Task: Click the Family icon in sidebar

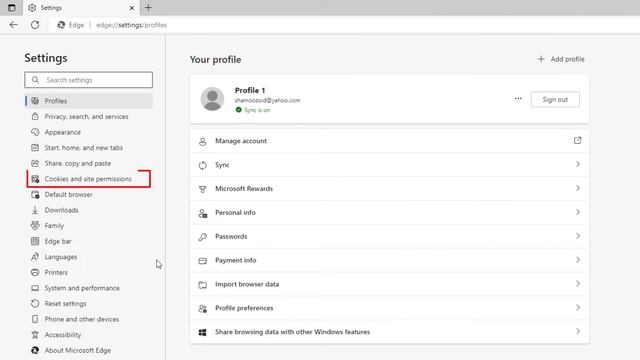Action: point(35,226)
